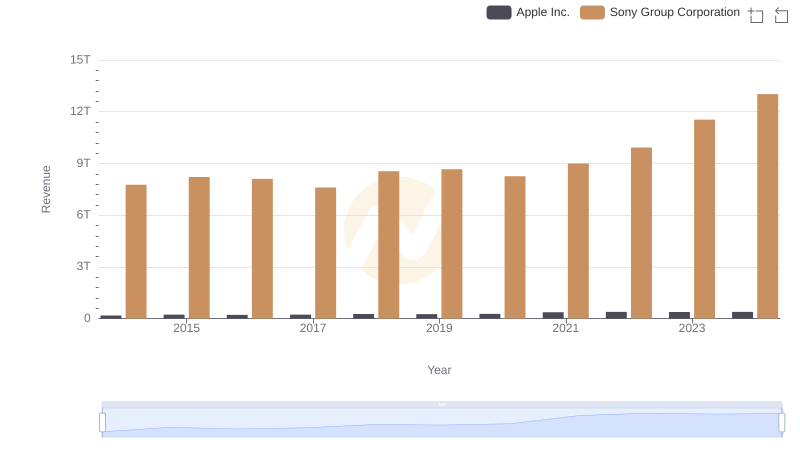Click the 3T y-axis label
Image resolution: width=800 pixels, height=461 pixels.
point(84,266)
